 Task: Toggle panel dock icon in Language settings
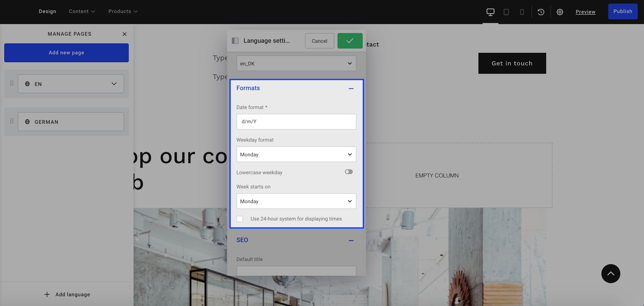pos(235,41)
